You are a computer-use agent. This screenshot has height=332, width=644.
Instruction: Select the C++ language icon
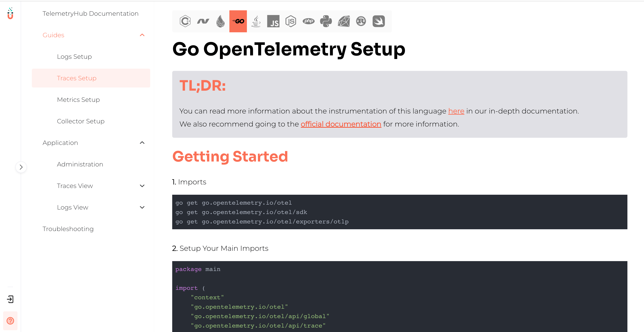185,21
